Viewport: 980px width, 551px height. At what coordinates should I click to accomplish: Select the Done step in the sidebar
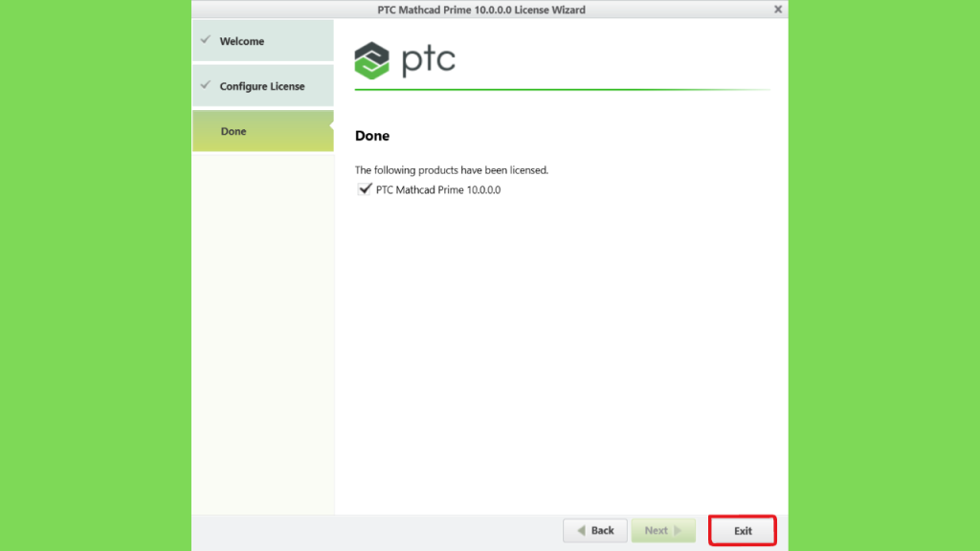(263, 130)
